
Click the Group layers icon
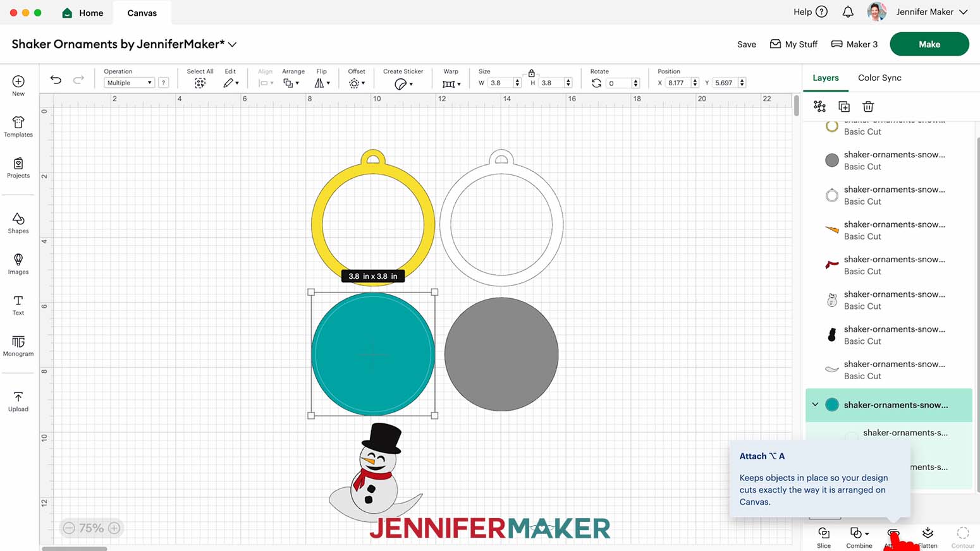(819, 106)
